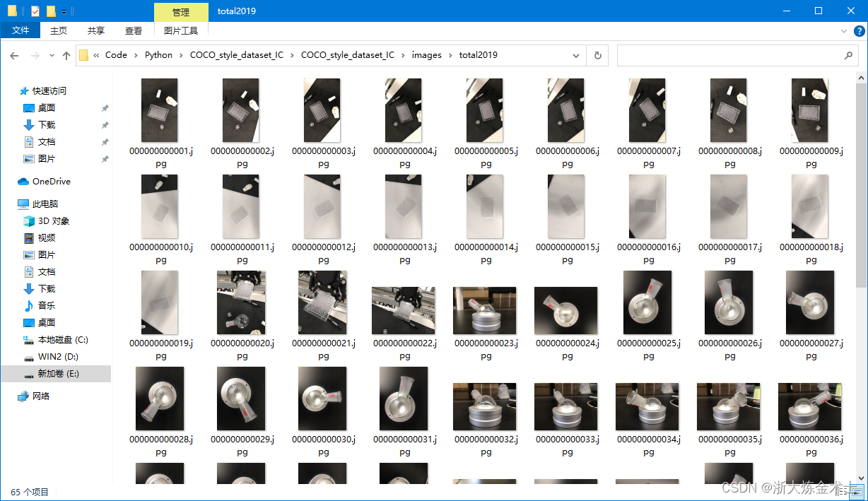Open Explorer help icon
868x501 pixels.
pos(859,31)
